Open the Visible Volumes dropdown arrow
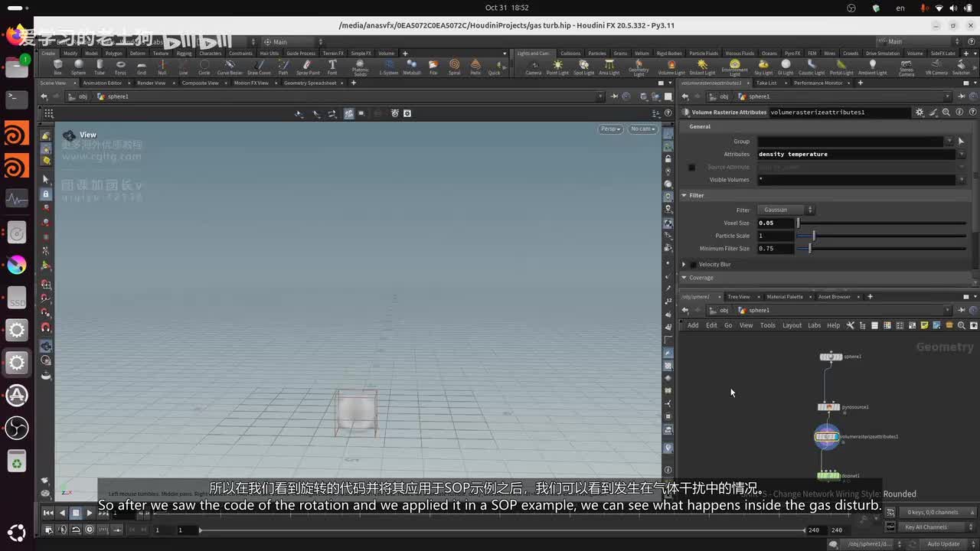Image resolution: width=980 pixels, height=551 pixels. (962, 180)
